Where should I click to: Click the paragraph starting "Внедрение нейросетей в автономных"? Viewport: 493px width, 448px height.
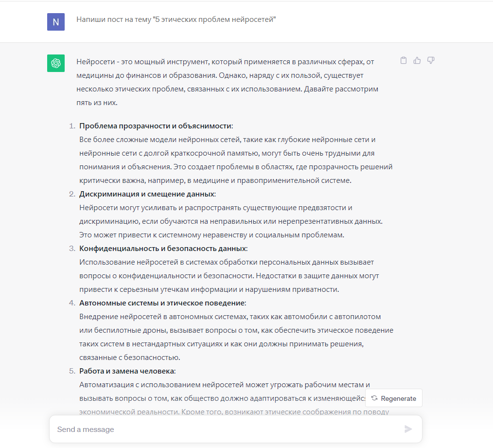235,337
